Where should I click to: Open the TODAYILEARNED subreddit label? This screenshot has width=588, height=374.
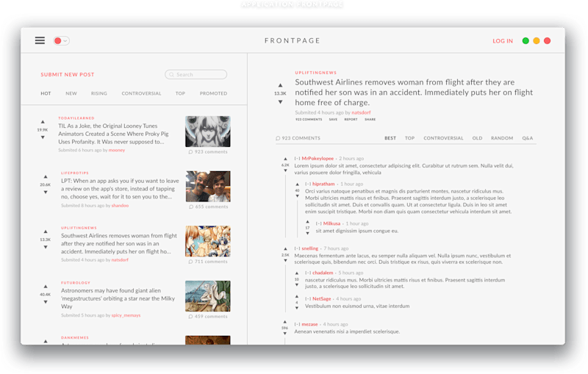[76, 118]
